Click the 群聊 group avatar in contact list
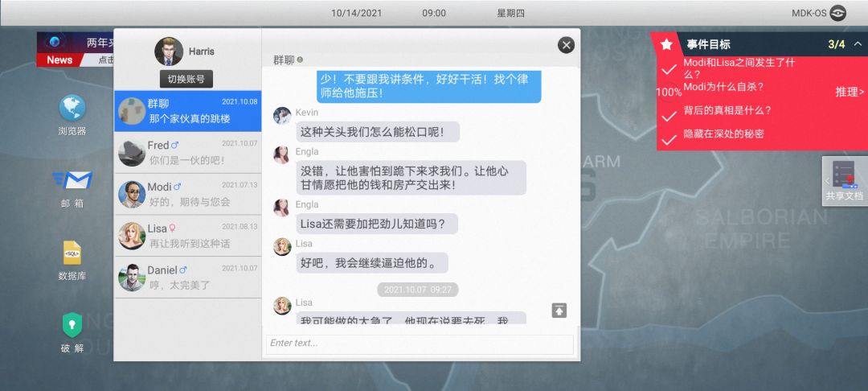 [132, 111]
